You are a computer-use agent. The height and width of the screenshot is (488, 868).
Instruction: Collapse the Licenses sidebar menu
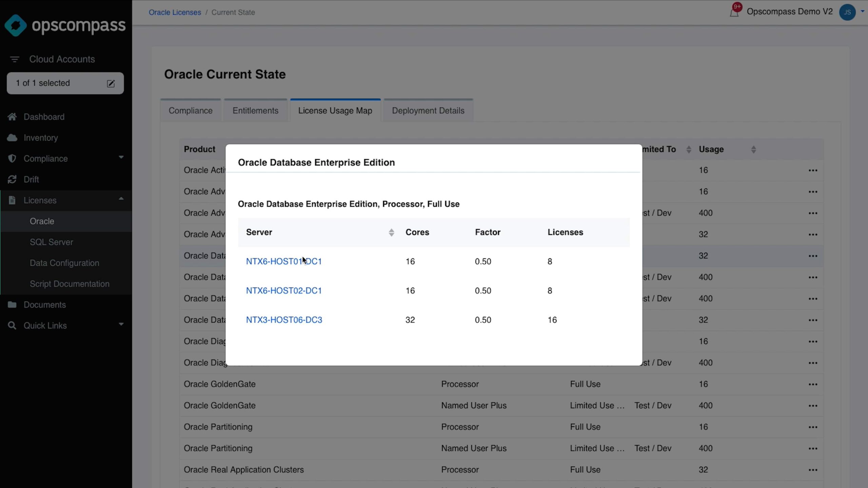(x=121, y=199)
